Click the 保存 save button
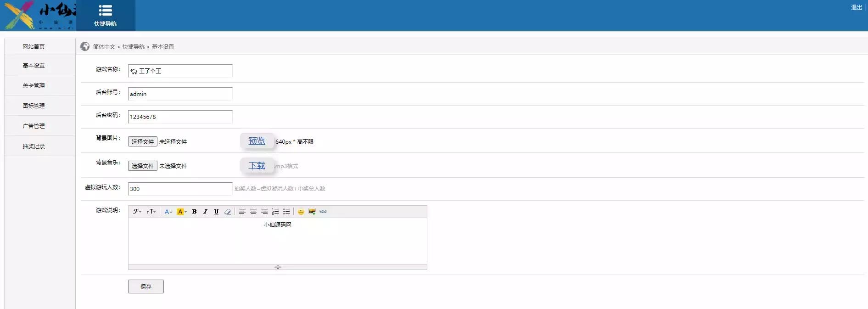The height and width of the screenshot is (309, 868). (x=146, y=287)
